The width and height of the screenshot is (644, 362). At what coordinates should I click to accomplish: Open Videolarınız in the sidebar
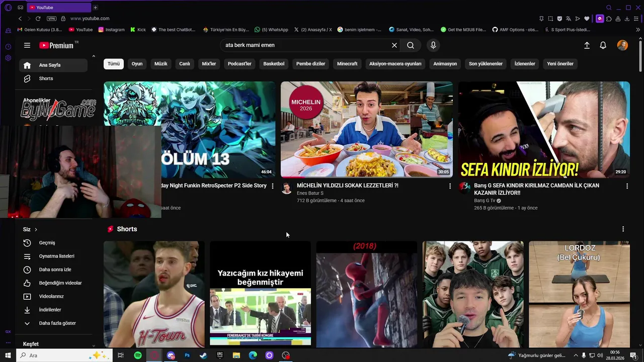click(x=53, y=296)
